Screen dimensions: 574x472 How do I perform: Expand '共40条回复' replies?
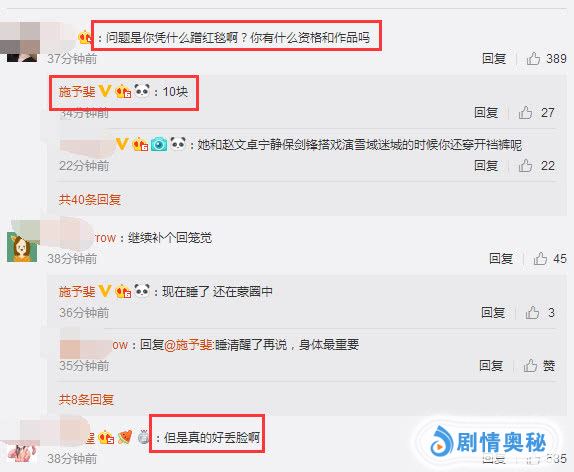[90, 200]
